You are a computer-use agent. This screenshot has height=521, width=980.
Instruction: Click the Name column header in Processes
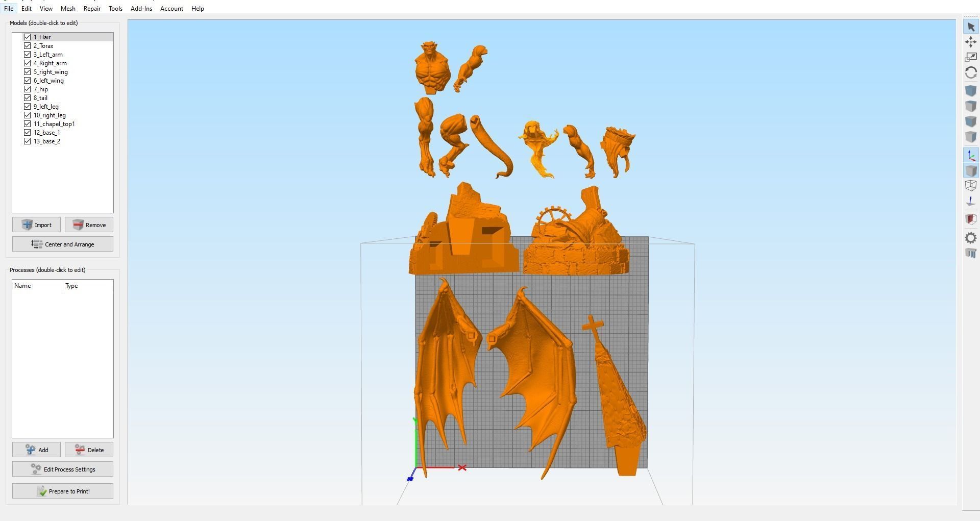(38, 286)
